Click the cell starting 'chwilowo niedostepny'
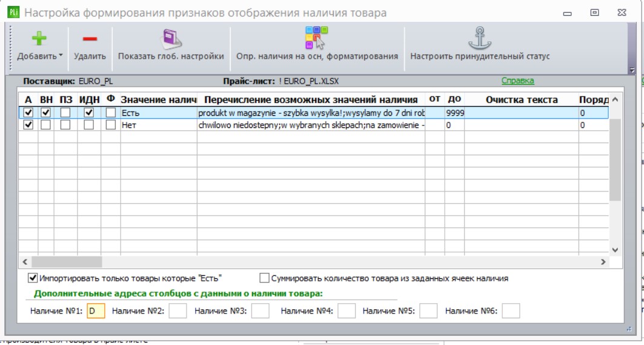The width and height of the screenshot is (644, 345). pos(311,125)
